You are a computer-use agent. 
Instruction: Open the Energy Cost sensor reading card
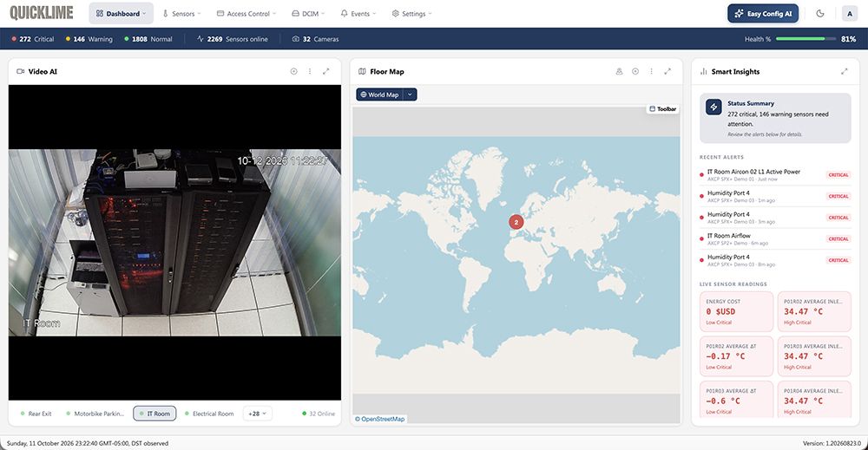(x=736, y=312)
